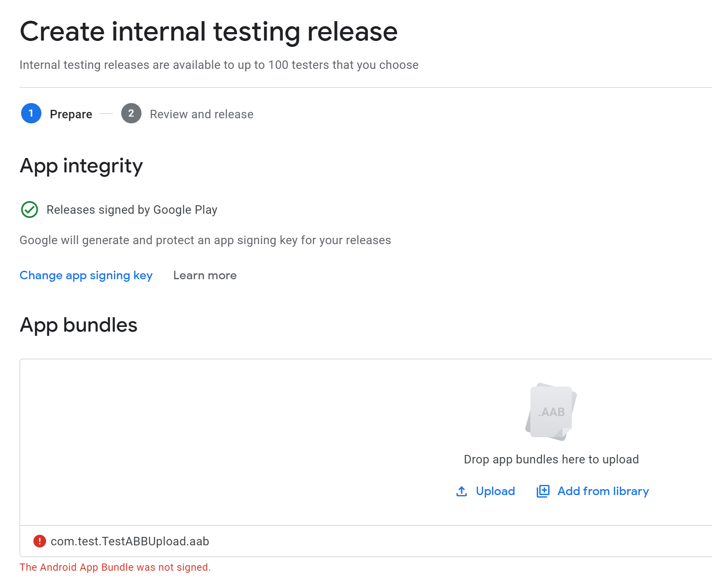
Task: Click the blue step 1 circle icon
Action: point(30,113)
